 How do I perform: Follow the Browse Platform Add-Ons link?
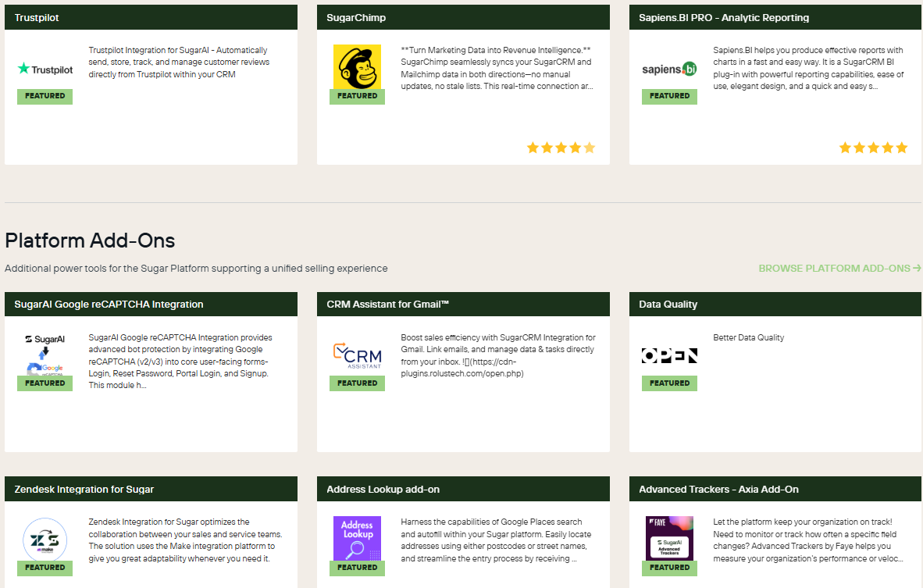point(839,269)
